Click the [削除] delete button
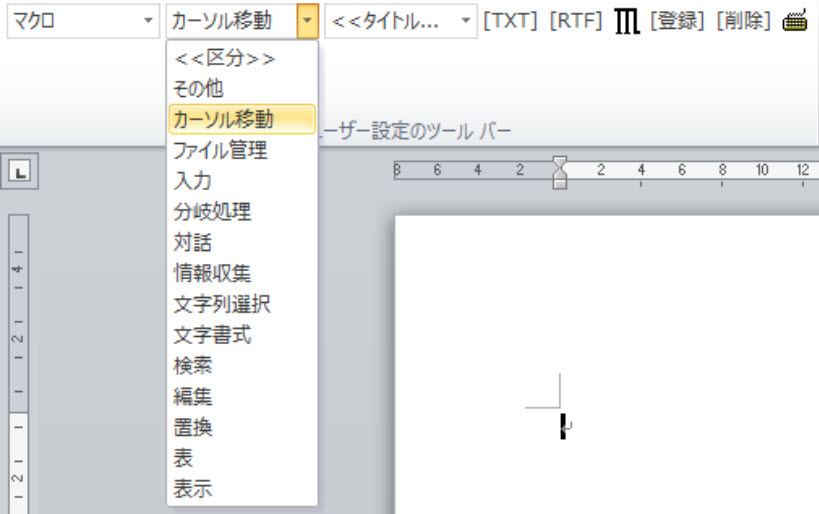The image size is (819, 514). tap(743, 20)
